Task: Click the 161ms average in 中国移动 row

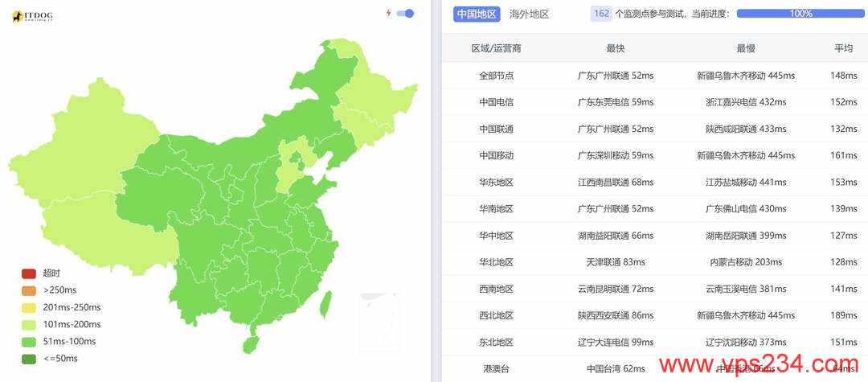Action: 844,155
